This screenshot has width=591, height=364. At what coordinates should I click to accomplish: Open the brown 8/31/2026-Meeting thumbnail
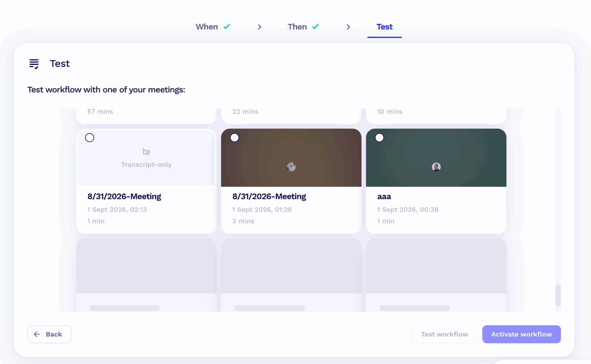tap(291, 158)
